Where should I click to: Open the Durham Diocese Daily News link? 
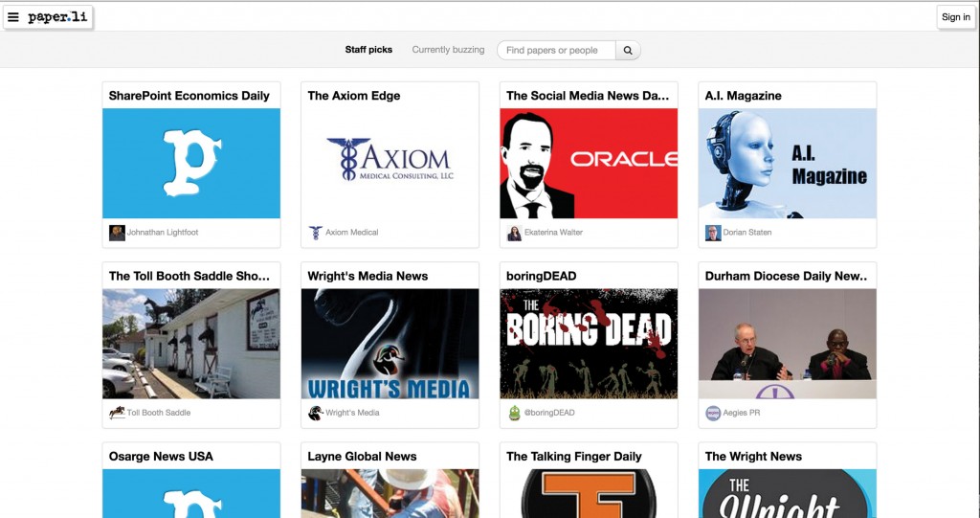(787, 276)
